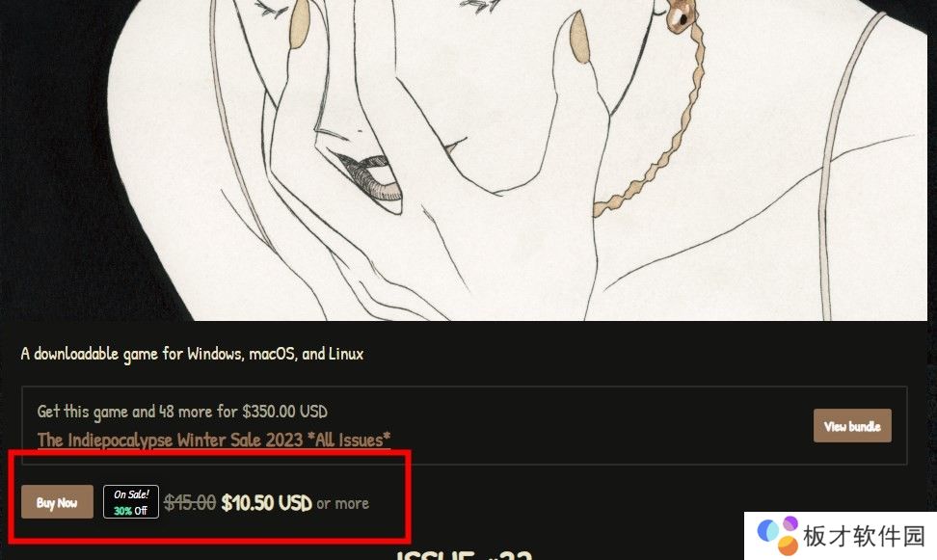This screenshot has width=937, height=560.
Task: Click the colorful watermark logo icon
Action: point(778,535)
